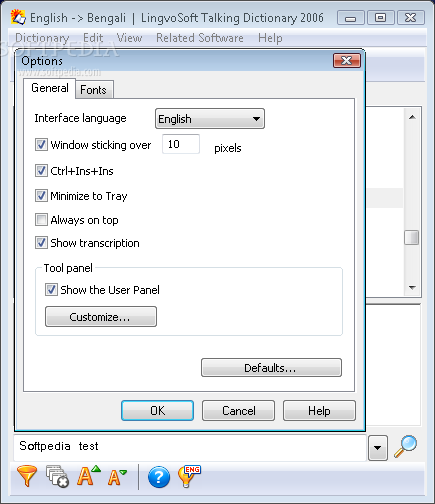Open the Related Software menu
The image size is (435, 504).
200,38
